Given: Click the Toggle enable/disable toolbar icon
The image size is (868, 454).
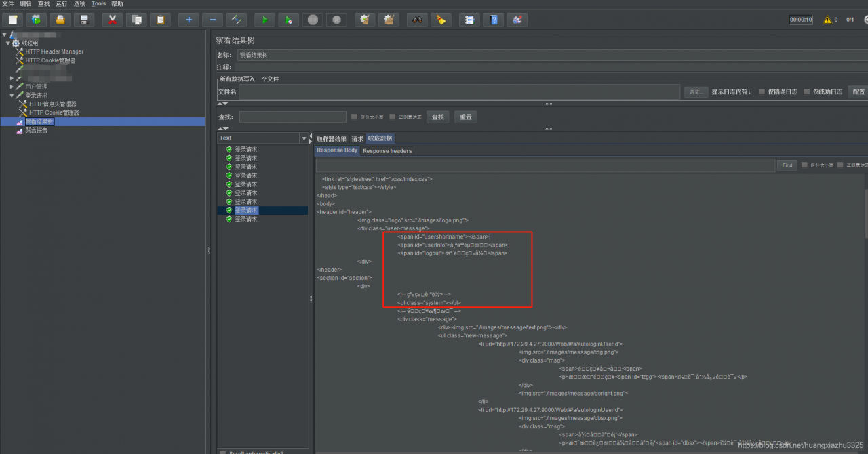Looking at the screenshot, I should pyautogui.click(x=236, y=20).
